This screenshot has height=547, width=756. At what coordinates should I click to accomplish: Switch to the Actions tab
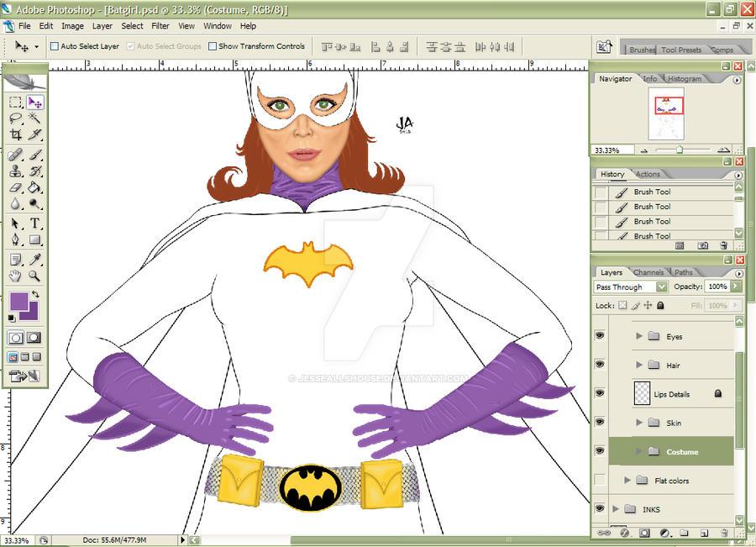tap(648, 174)
